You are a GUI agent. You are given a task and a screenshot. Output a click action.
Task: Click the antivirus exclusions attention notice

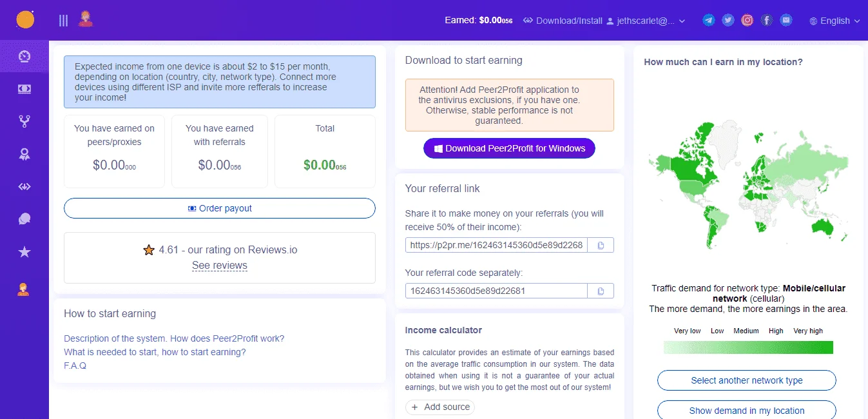click(509, 105)
